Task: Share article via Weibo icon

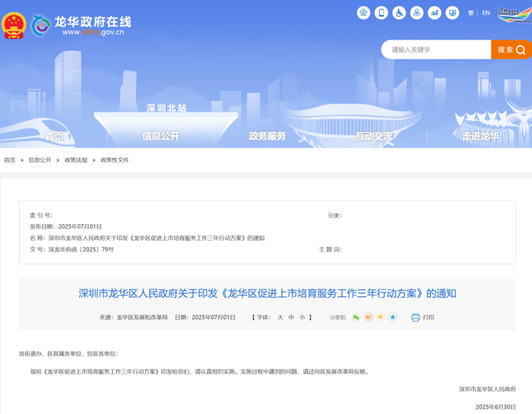Action: pos(368,317)
